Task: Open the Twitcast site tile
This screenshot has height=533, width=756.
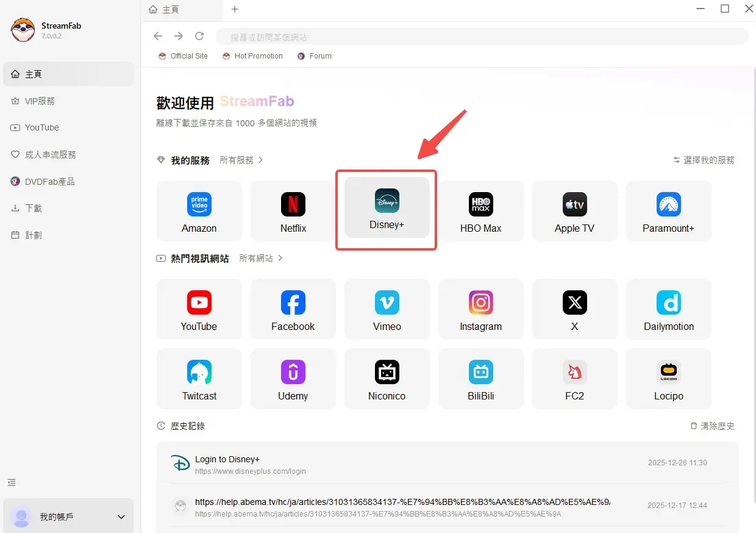Action: coord(199,379)
